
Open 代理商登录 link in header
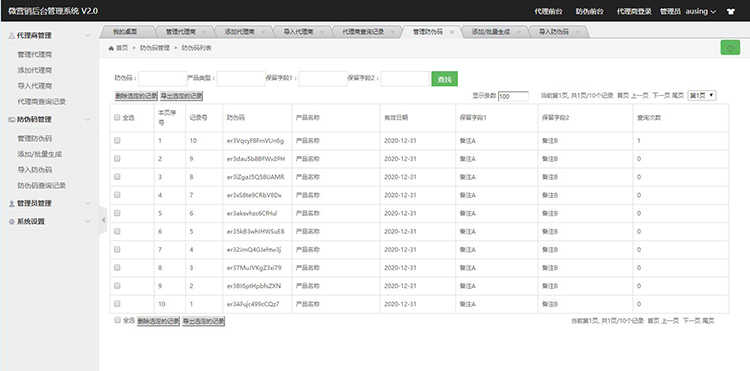(634, 11)
